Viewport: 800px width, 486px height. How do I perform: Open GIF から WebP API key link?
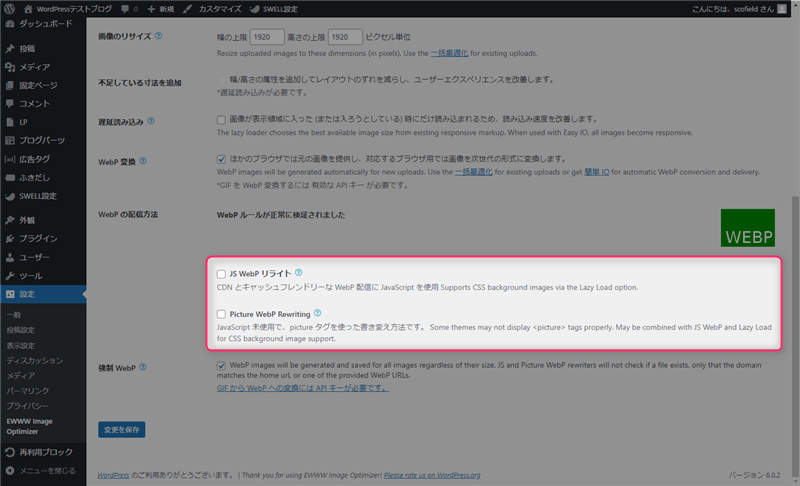pos(303,388)
